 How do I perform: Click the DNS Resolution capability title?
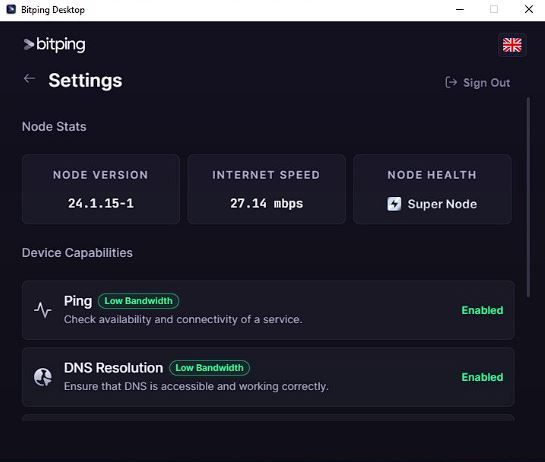click(113, 368)
